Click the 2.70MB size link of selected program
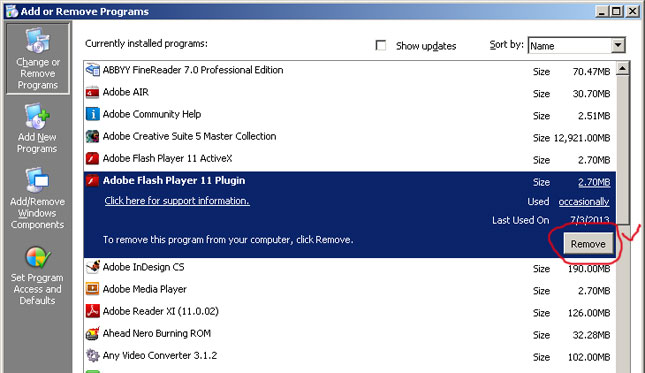This screenshot has height=373, width=645. coord(594,182)
